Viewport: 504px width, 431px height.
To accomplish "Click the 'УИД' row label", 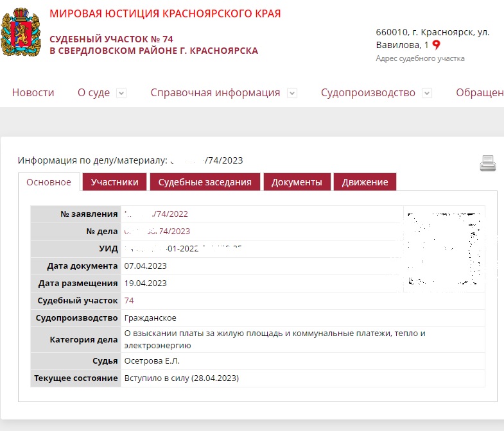I will 109,249.
